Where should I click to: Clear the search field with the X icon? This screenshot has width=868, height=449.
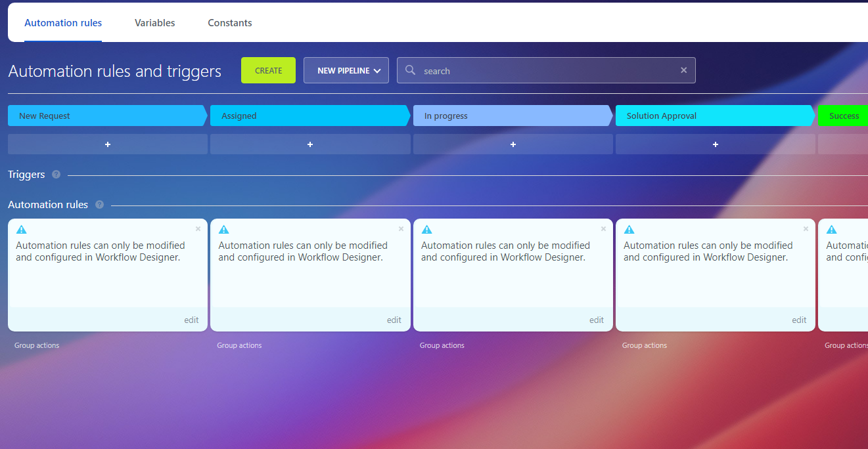pyautogui.click(x=683, y=70)
